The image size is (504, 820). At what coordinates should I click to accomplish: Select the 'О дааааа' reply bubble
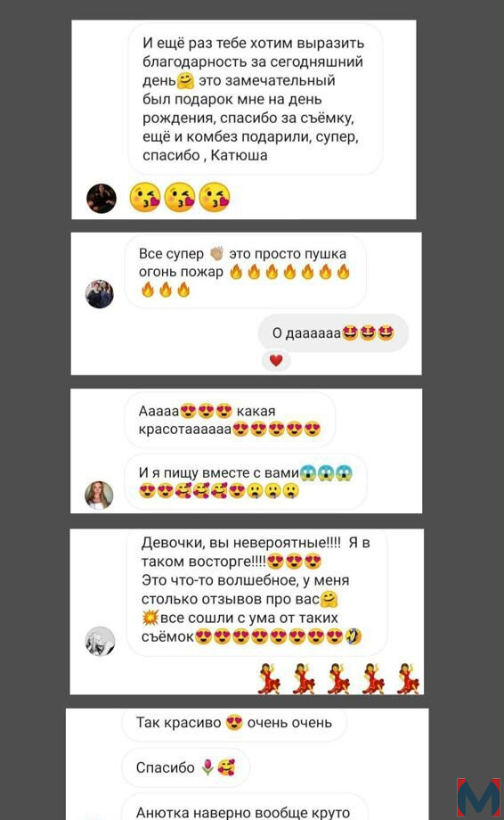[x=333, y=332]
